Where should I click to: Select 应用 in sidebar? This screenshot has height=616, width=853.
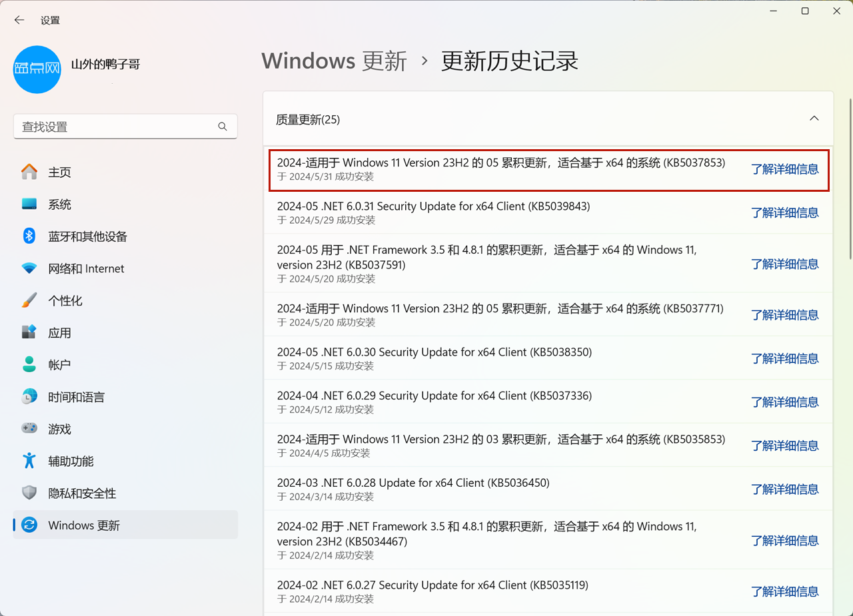(x=125, y=332)
